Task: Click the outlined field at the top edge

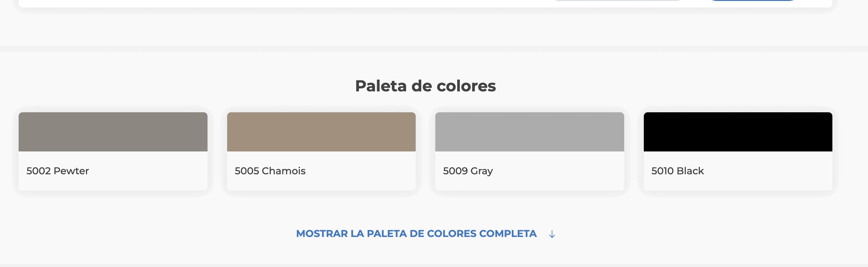Action: 618,1
